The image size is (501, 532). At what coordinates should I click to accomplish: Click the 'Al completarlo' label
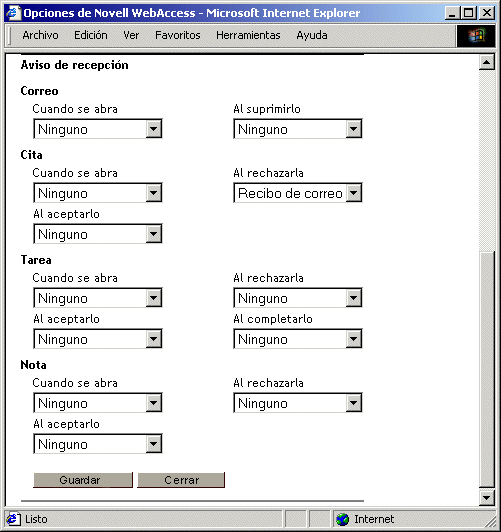[x=273, y=319]
